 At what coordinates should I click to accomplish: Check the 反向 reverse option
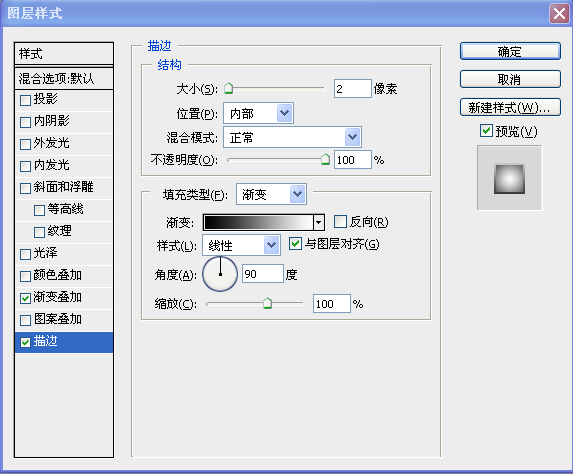click(340, 221)
